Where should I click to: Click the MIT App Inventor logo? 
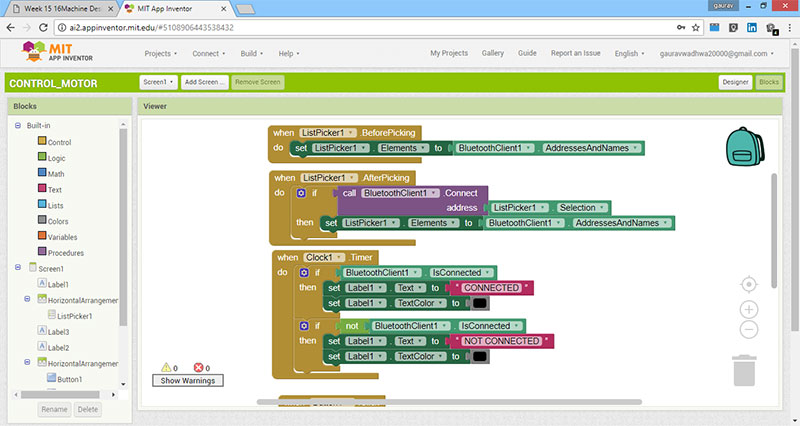click(57, 52)
